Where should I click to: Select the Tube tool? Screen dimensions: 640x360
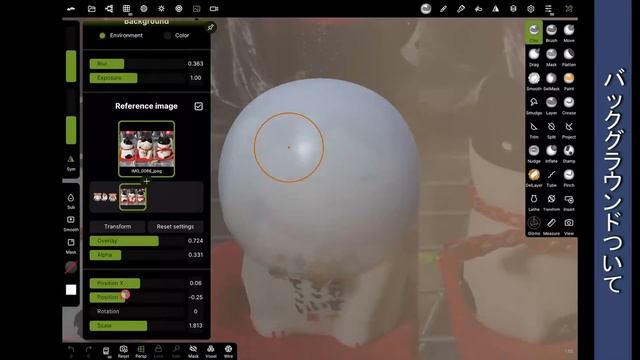pyautogui.click(x=551, y=178)
